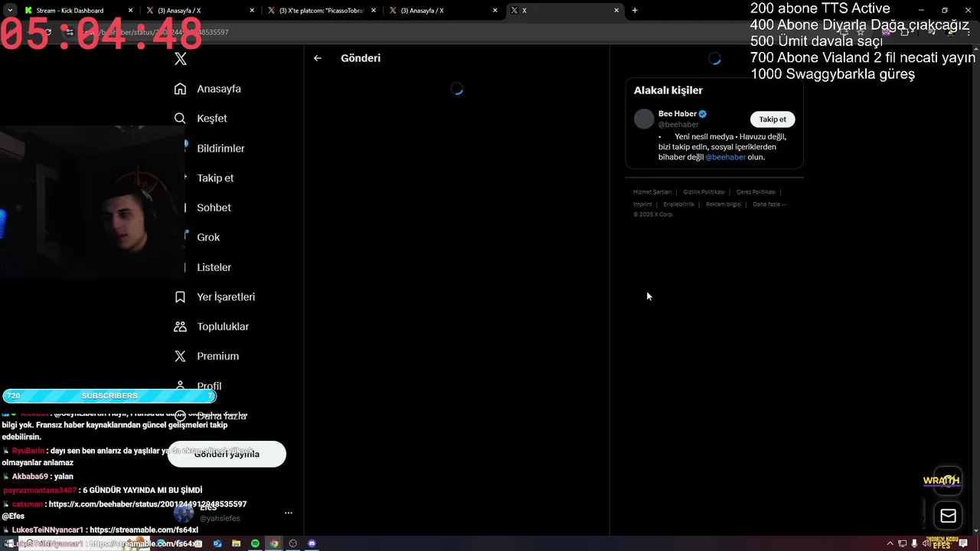Open Outlook from the taskbar
This screenshot has width=980, height=551.
click(217, 543)
